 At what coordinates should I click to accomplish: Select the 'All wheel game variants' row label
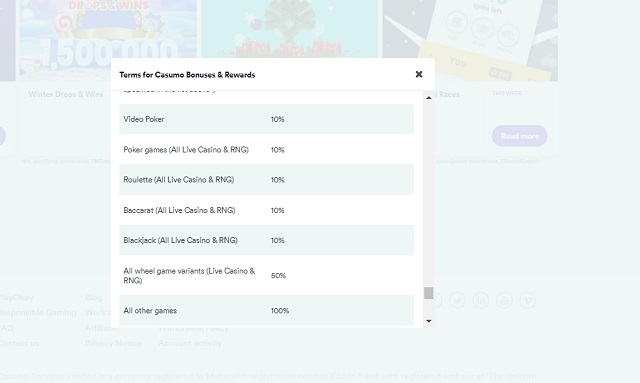(189, 276)
